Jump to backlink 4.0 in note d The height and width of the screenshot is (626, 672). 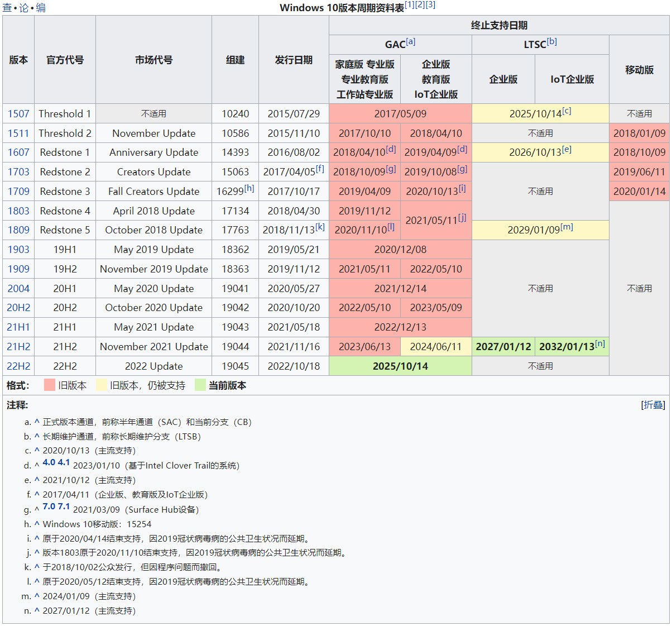pos(49,462)
